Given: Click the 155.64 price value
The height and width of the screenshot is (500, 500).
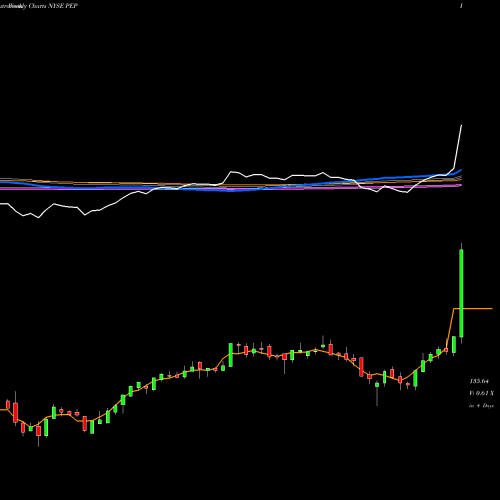Looking at the screenshot, I should [479, 381].
